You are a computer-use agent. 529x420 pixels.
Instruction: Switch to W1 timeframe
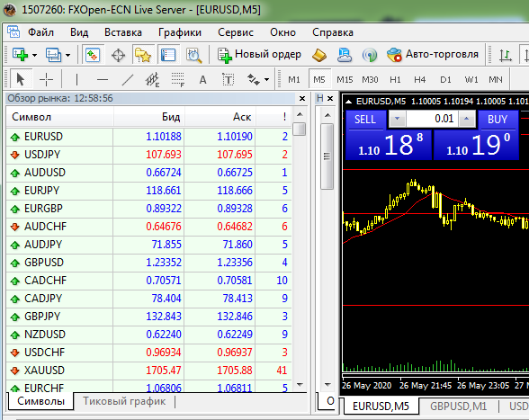pyautogui.click(x=471, y=80)
